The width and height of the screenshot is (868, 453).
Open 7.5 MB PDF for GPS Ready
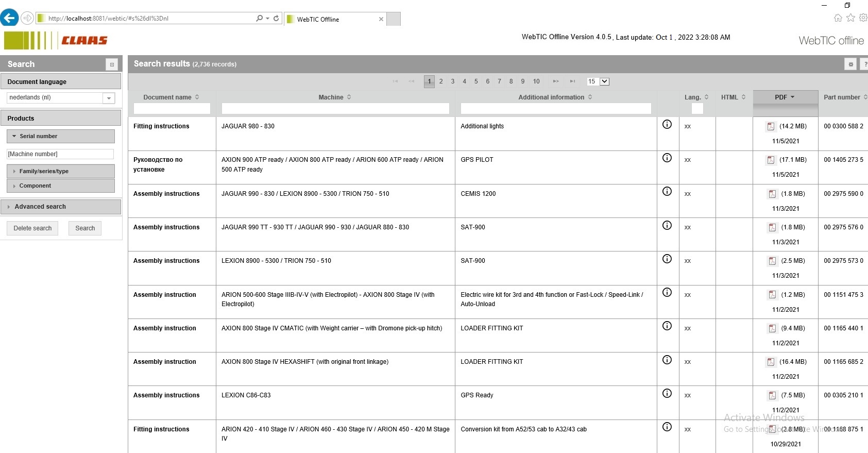click(772, 395)
